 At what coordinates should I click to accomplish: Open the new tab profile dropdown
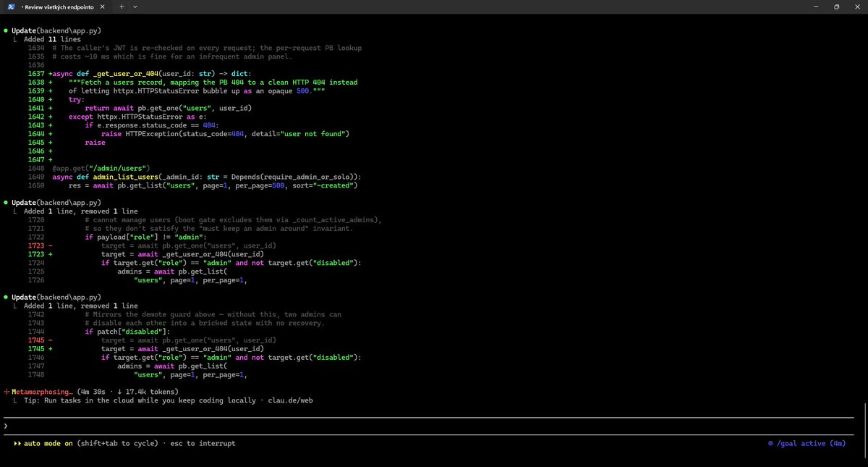pos(135,7)
